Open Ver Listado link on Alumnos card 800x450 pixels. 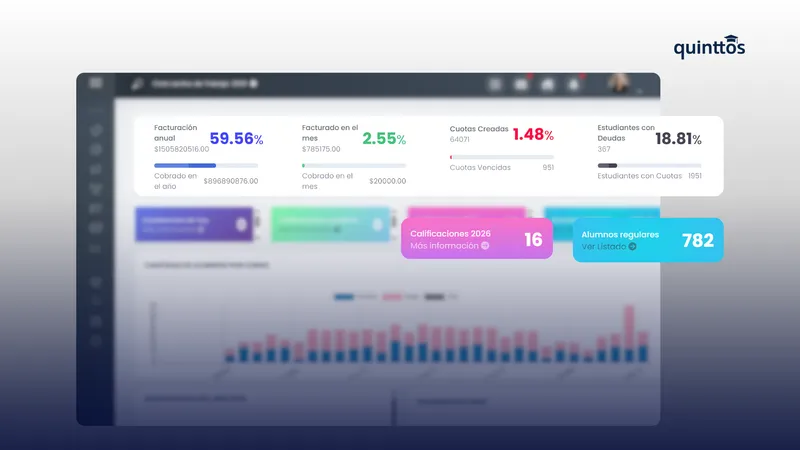coord(609,246)
